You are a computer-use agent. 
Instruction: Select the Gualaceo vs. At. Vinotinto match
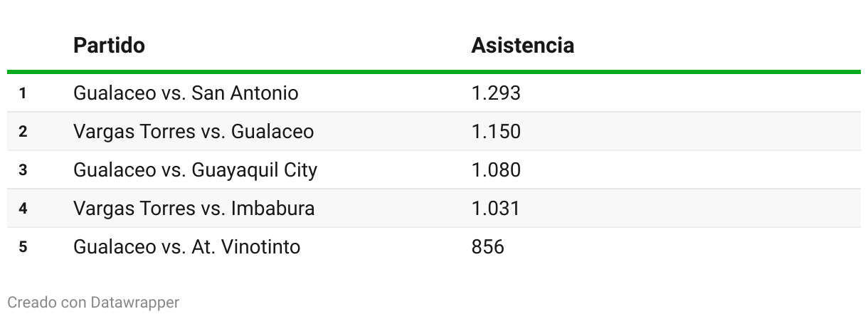click(186, 247)
